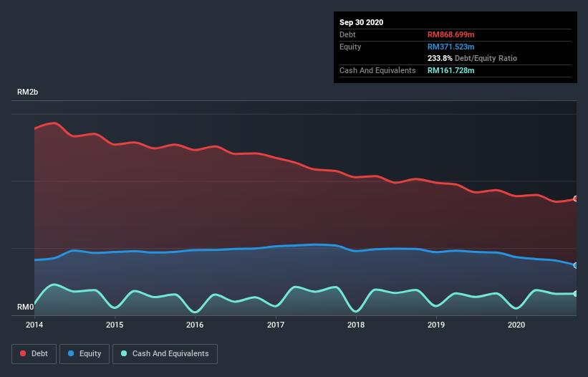
Task: Select the teal Cash endpoint marker
Action: [x=575, y=293]
